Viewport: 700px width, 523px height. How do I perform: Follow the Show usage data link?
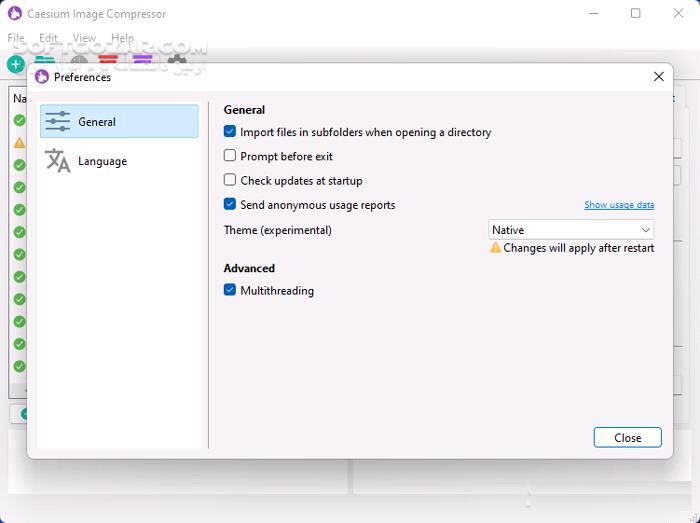click(619, 205)
